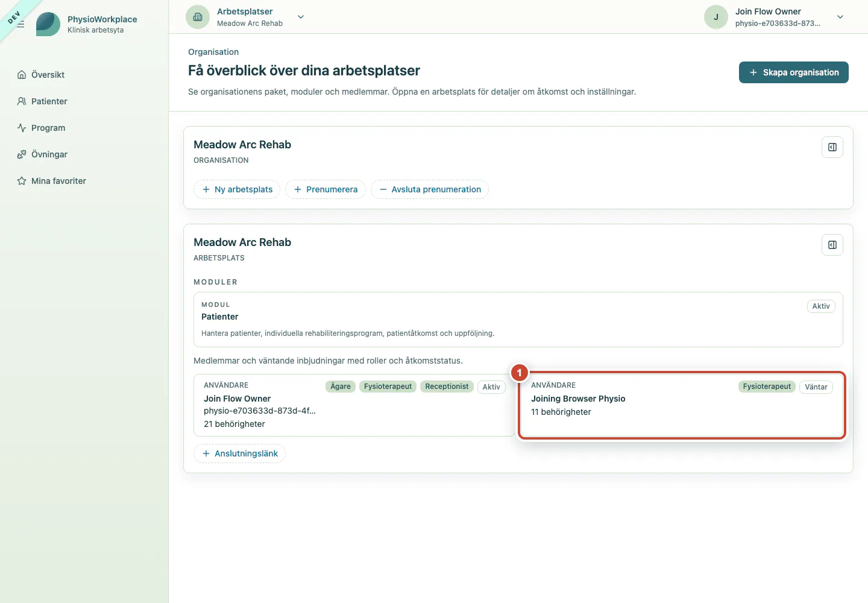This screenshot has width=868, height=603.
Task: Click the Arbetsplatser building icon
Action: (198, 17)
